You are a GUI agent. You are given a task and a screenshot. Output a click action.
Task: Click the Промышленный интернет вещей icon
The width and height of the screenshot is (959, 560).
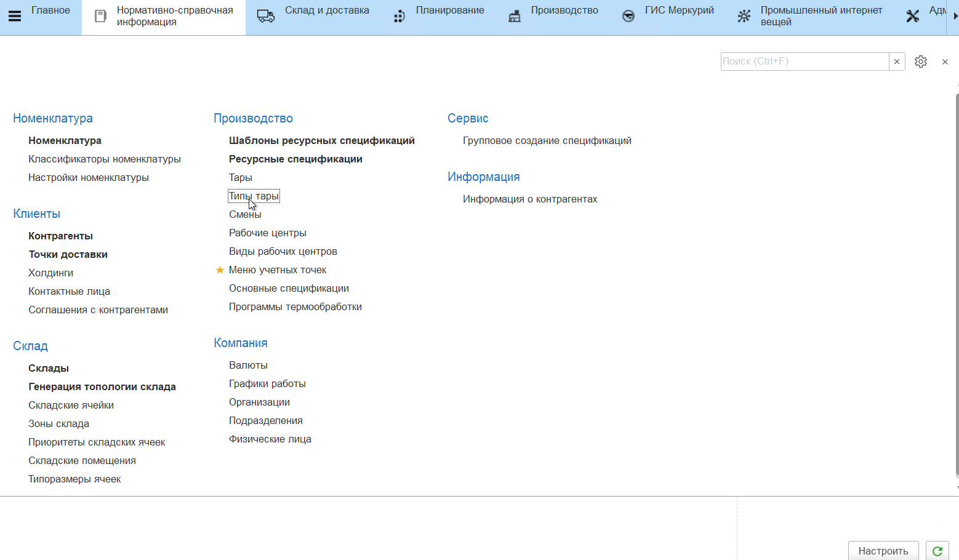pos(744,17)
